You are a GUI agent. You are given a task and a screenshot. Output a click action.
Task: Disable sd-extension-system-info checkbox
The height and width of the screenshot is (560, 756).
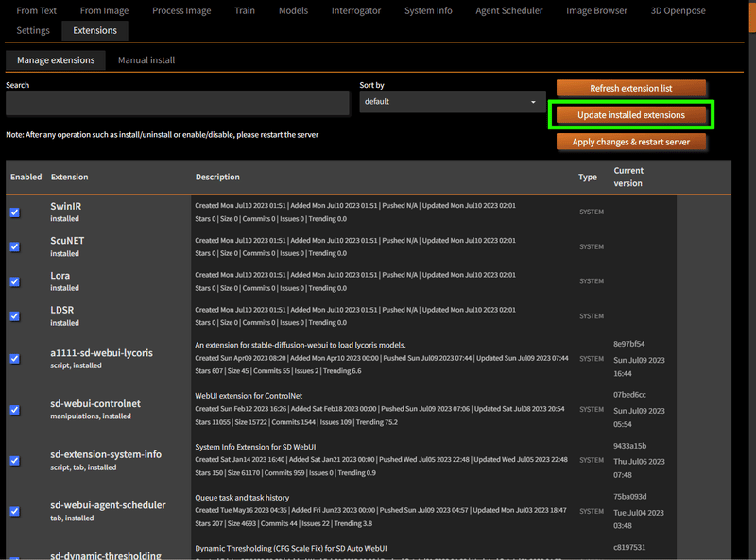pyautogui.click(x=15, y=461)
